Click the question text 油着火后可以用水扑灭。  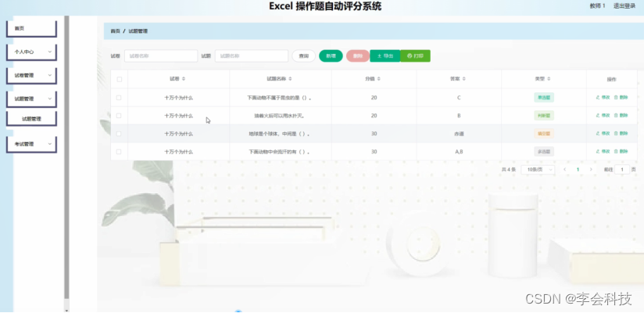tap(280, 116)
